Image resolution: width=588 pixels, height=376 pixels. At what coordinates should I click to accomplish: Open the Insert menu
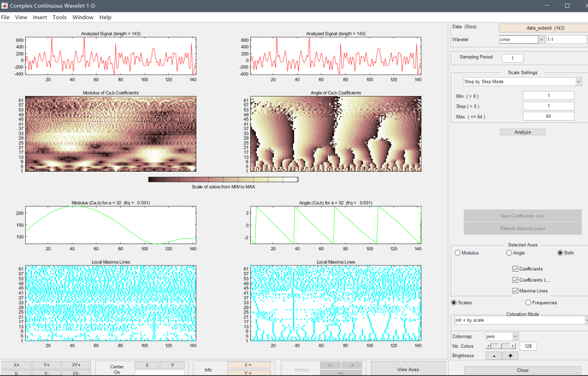point(40,17)
